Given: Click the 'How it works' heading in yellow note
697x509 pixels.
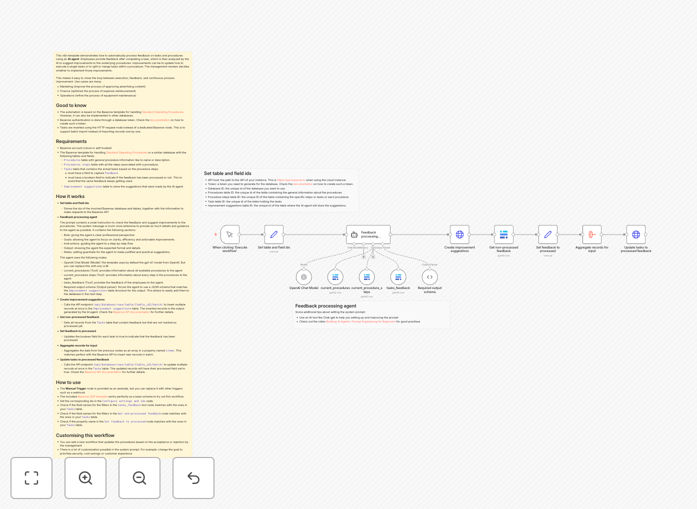Looking at the screenshot, I should point(70,196).
